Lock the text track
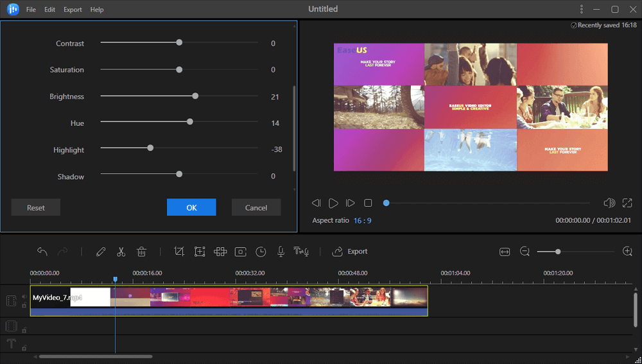This screenshot has width=642, height=364. [x=24, y=348]
